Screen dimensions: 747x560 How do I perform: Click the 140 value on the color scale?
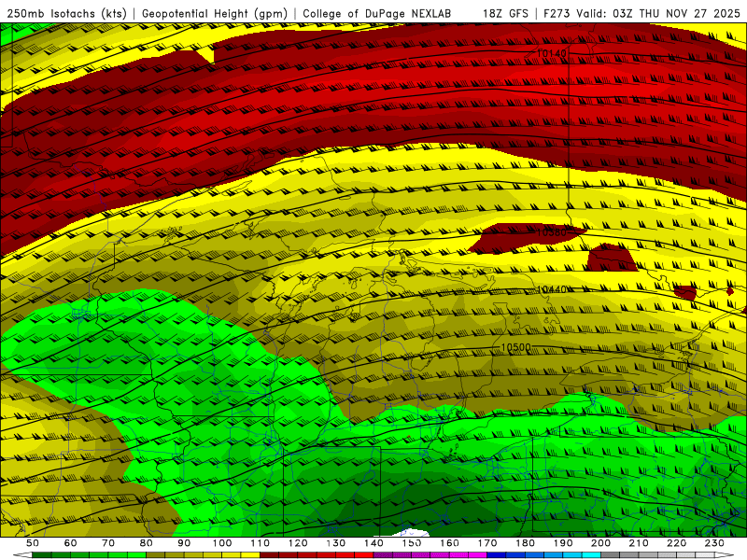pyautogui.click(x=373, y=543)
